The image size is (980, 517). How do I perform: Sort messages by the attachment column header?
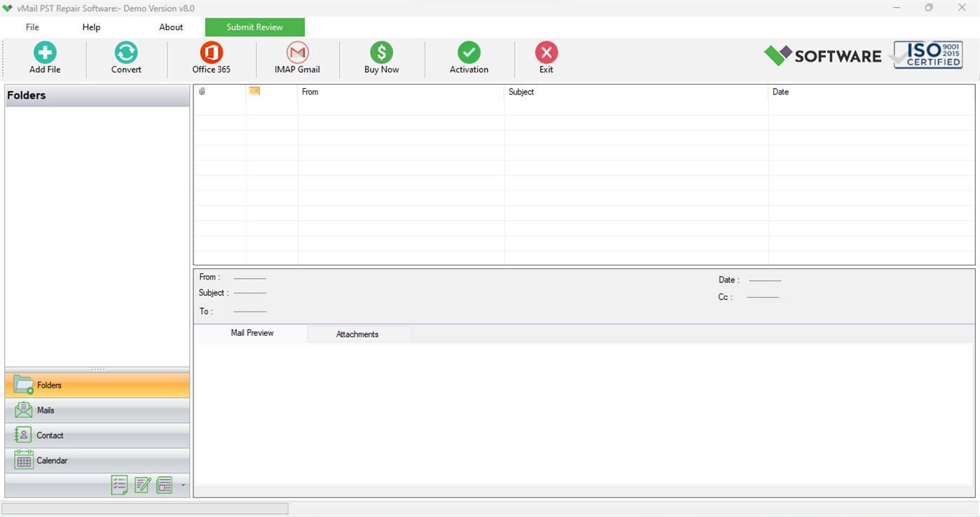tap(203, 91)
